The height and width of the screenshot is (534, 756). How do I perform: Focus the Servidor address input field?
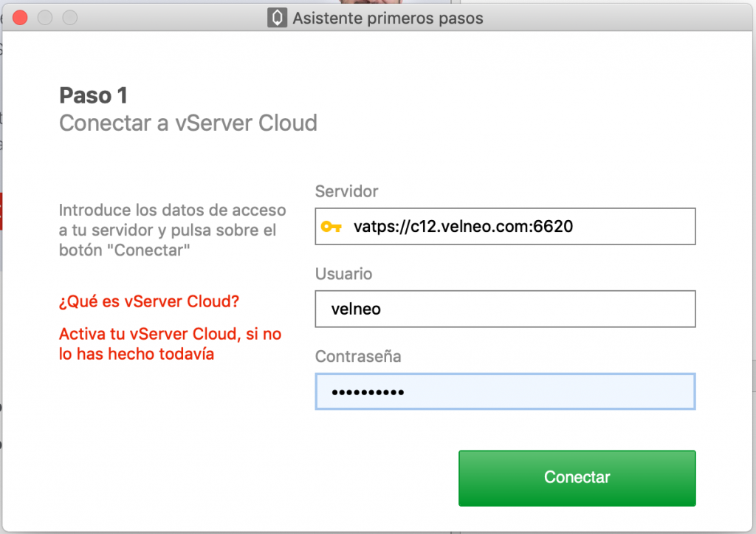click(x=505, y=226)
